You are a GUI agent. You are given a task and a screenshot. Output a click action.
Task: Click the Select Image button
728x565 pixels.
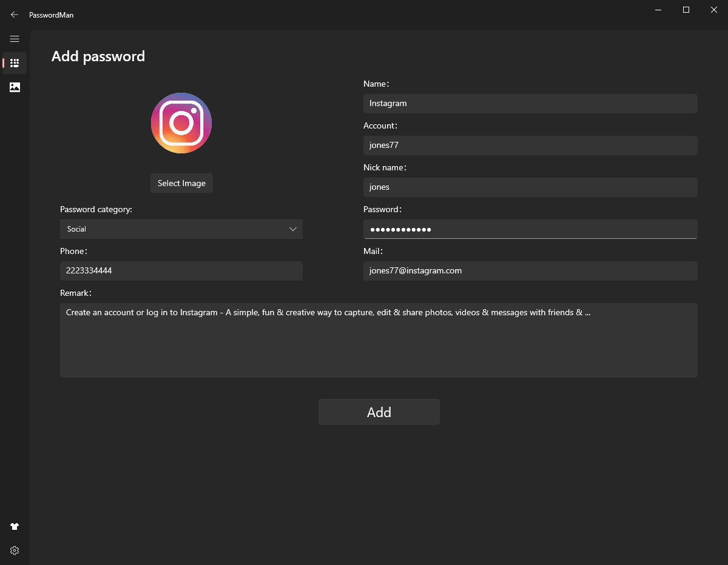[x=181, y=183]
